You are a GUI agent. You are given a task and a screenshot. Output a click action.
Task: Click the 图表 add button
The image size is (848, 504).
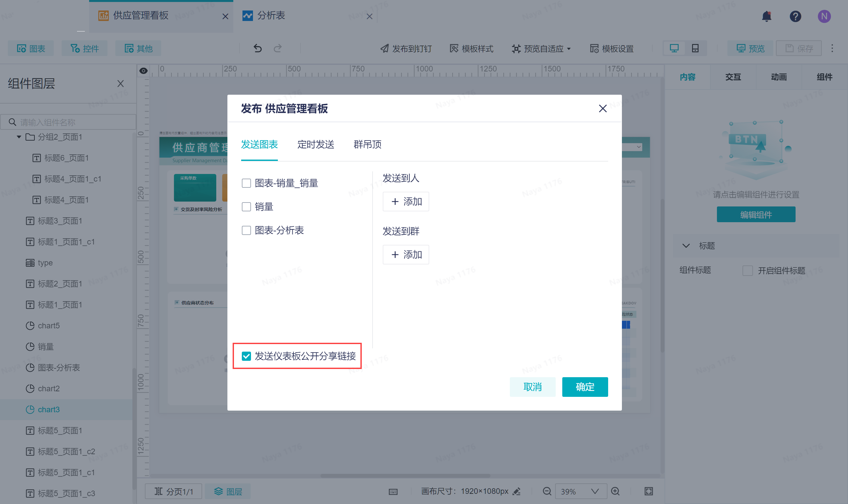click(x=31, y=48)
